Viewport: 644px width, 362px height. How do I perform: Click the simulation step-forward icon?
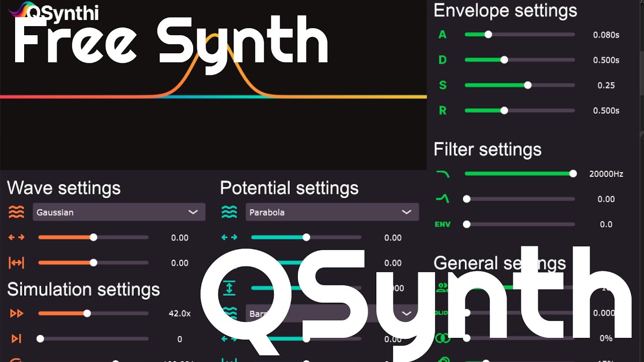pyautogui.click(x=17, y=339)
